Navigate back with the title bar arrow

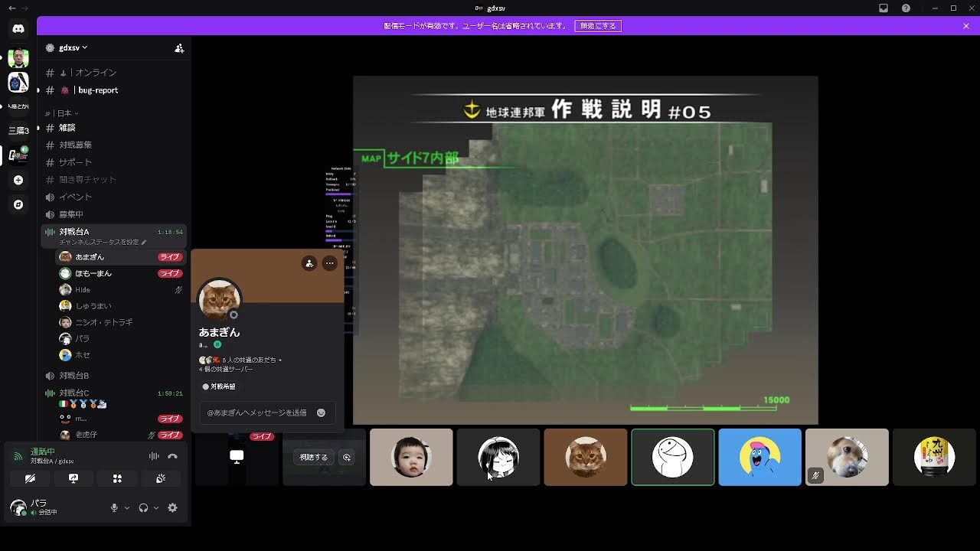(x=11, y=8)
